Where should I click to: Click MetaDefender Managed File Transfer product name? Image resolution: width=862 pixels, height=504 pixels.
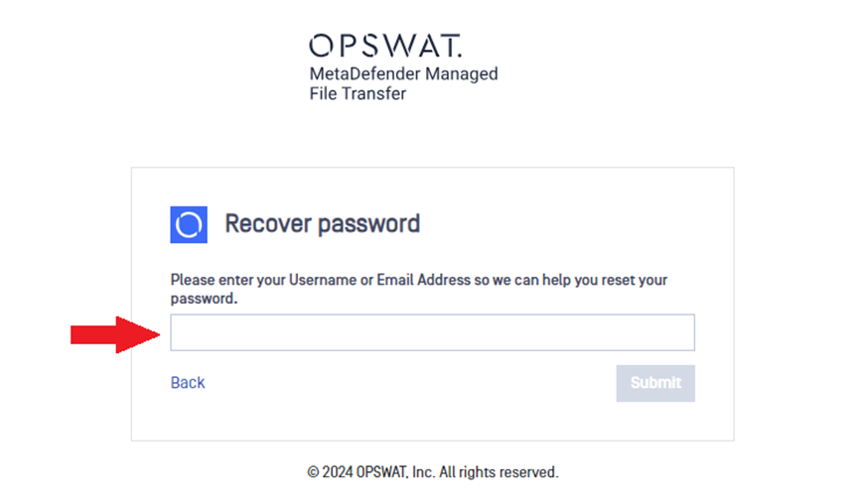click(x=403, y=83)
